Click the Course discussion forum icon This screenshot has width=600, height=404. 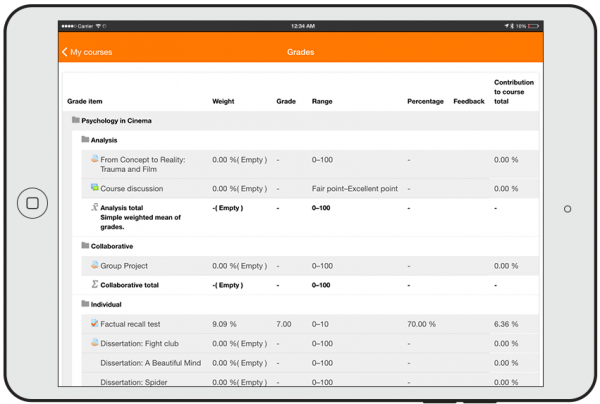click(x=95, y=188)
